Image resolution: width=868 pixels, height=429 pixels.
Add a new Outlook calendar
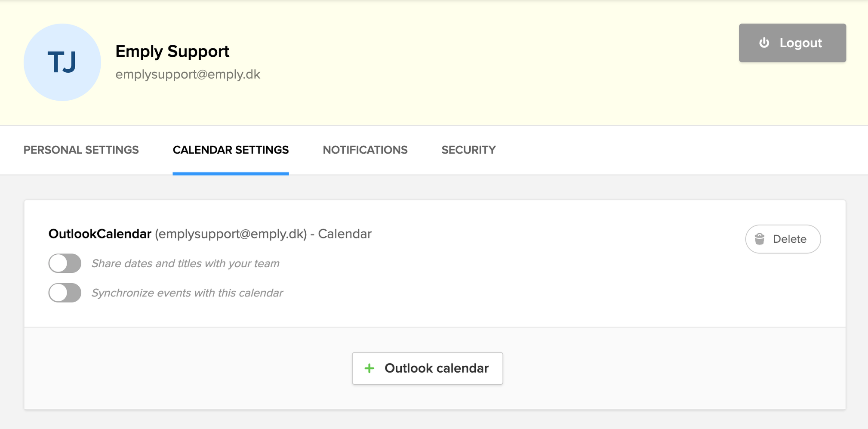[x=427, y=368]
